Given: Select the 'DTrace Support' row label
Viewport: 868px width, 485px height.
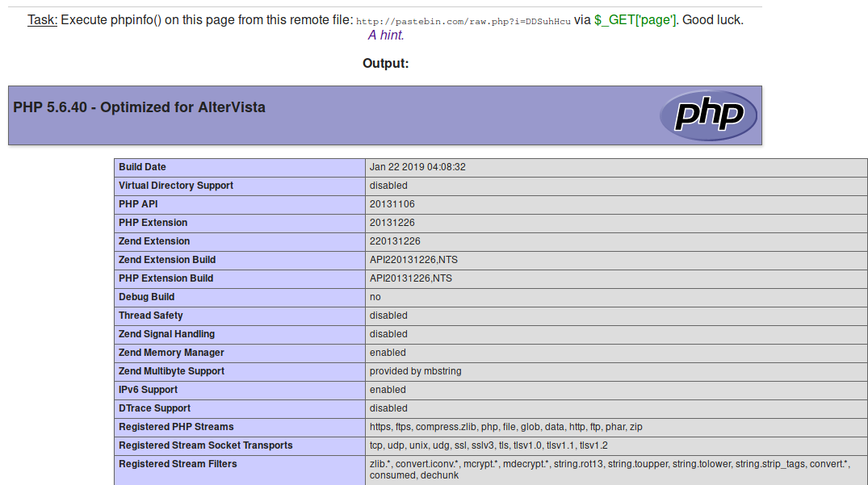Looking at the screenshot, I should coord(154,408).
